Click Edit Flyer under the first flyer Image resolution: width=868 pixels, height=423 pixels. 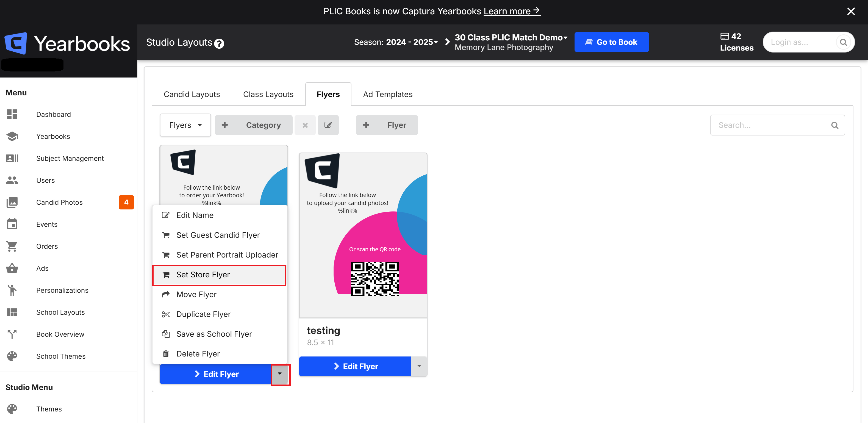(216, 374)
